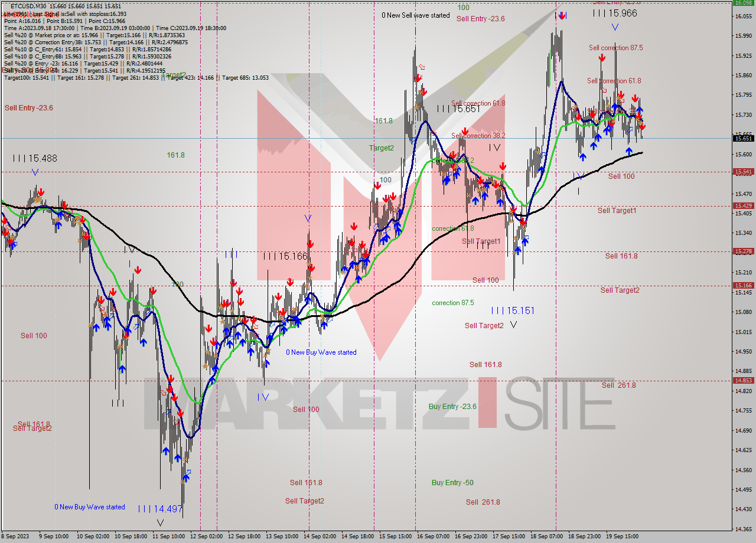Select the 'Sell correction 87.5' label
The image size is (756, 543).
coord(615,48)
